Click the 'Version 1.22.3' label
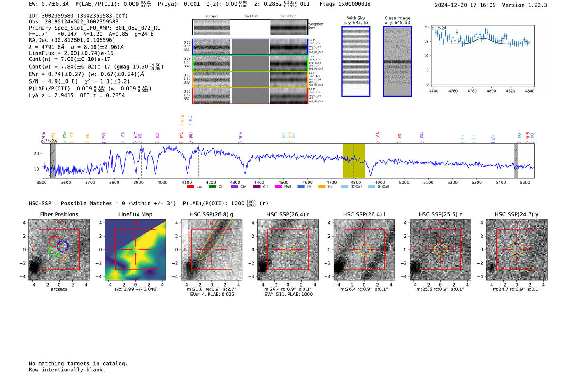The image size is (576, 392). click(525, 5)
